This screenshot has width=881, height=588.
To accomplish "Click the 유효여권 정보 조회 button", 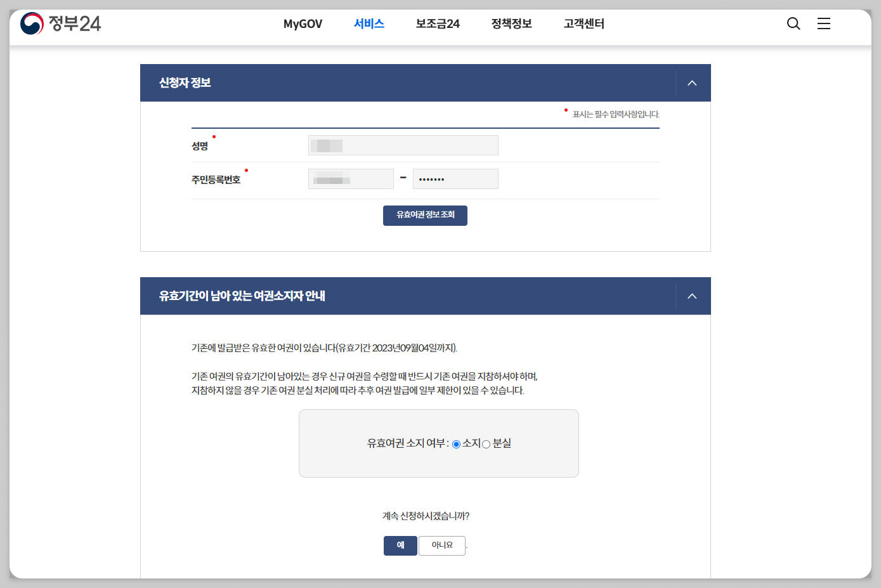I will (425, 216).
